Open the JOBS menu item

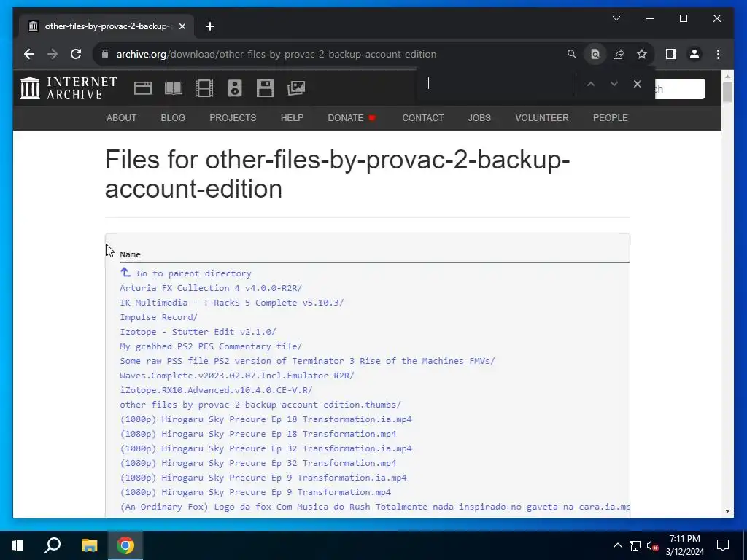pos(479,118)
